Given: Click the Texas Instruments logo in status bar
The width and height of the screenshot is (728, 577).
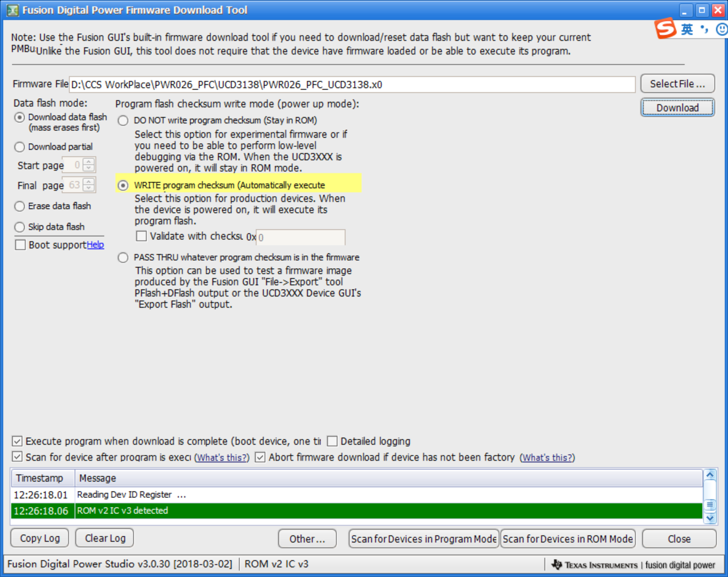Looking at the screenshot, I should pyautogui.click(x=594, y=565).
